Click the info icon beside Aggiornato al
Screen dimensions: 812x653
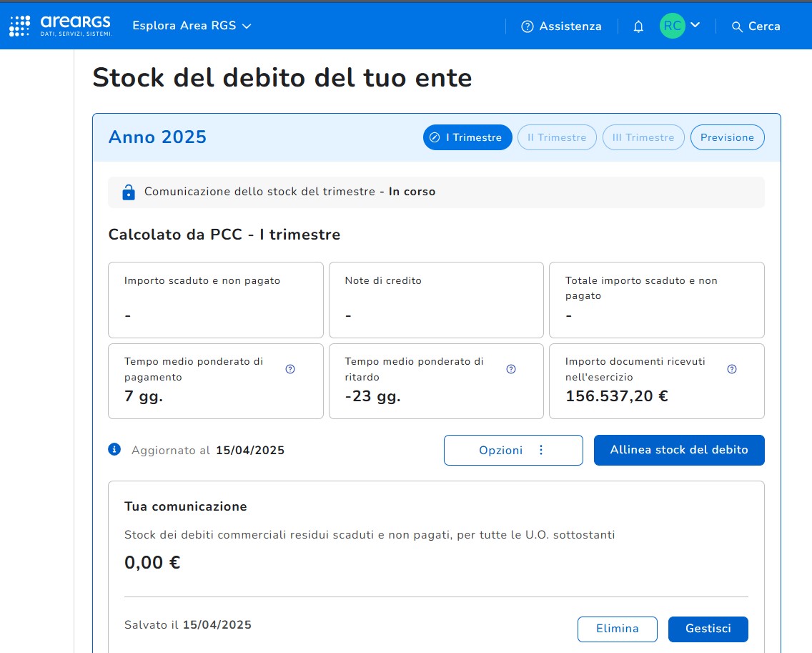[x=114, y=450]
